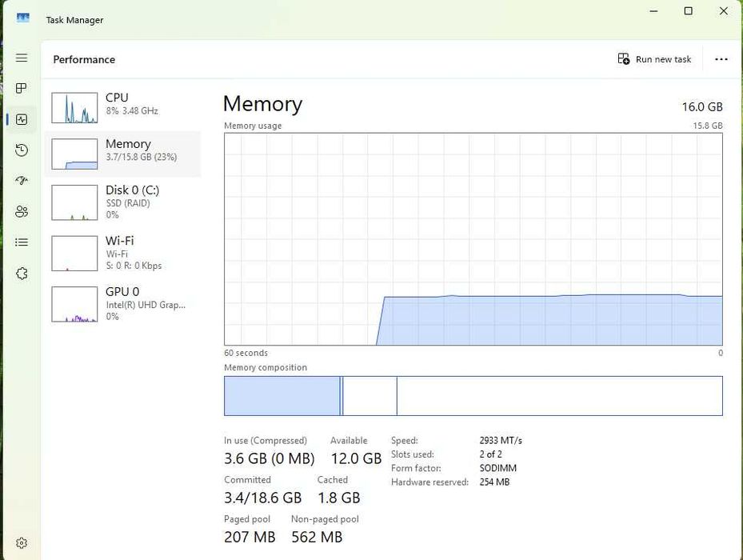Maximize the Task Manager window
The height and width of the screenshot is (560, 743).
pyautogui.click(x=689, y=11)
